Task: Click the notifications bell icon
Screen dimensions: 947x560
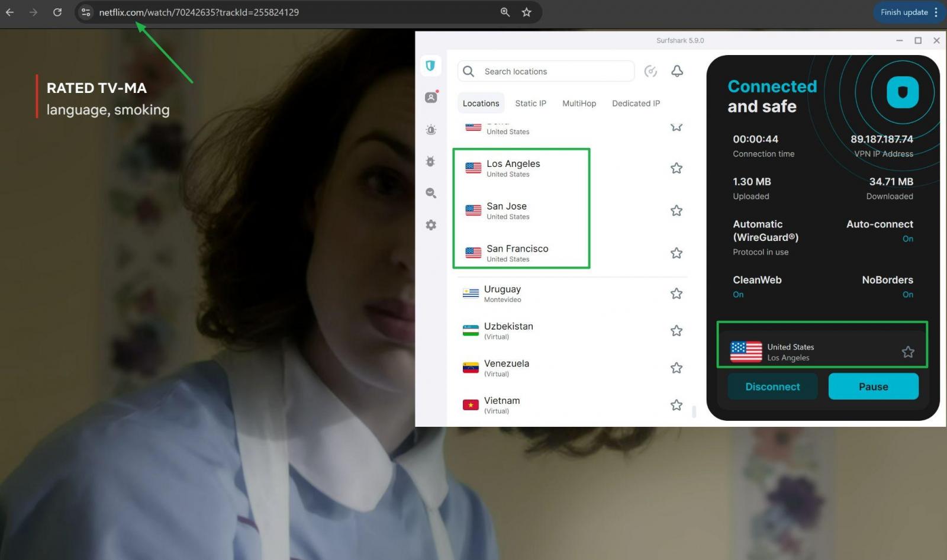Action: [x=677, y=71]
